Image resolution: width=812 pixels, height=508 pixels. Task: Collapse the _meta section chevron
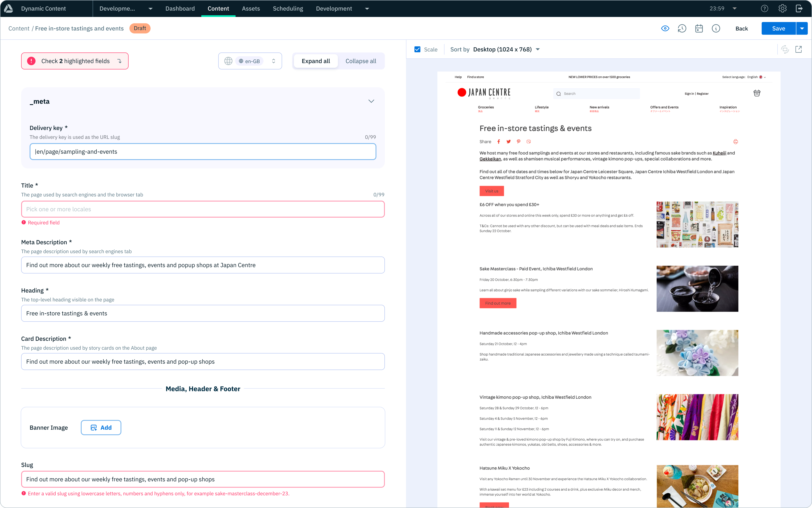click(x=371, y=101)
